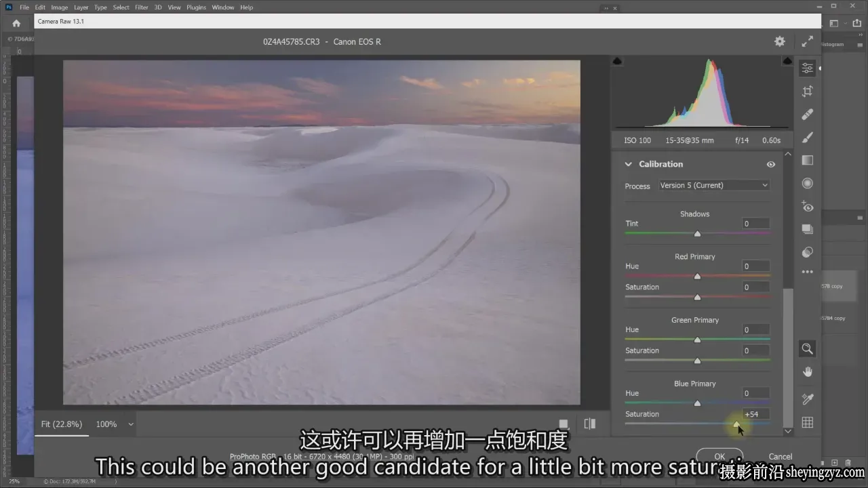Open the Layer menu
This screenshot has width=868, height=488.
81,7
